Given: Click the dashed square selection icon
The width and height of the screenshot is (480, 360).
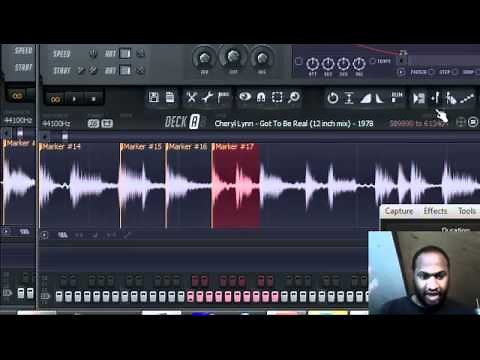Looking at the screenshot, I should (x=277, y=97).
